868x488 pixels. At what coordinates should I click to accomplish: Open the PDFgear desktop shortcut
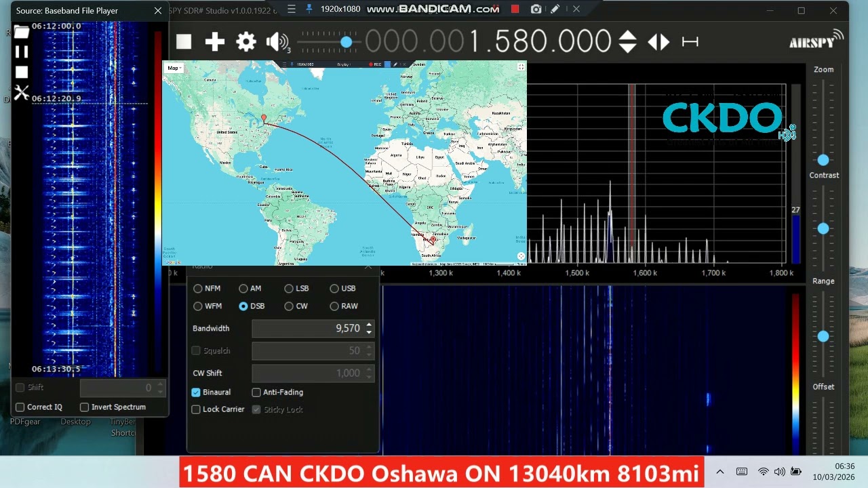pos(25,422)
